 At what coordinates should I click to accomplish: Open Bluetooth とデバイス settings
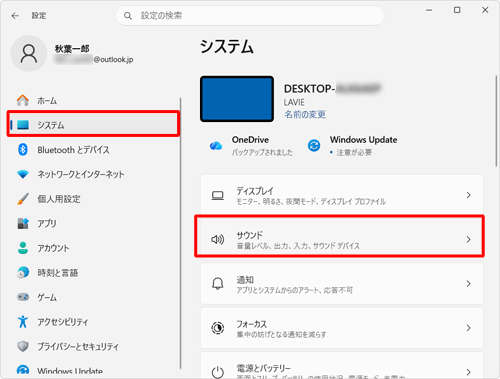pyautogui.click(x=93, y=150)
